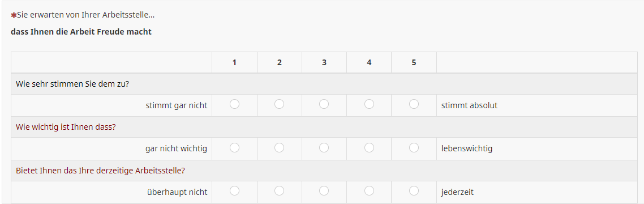
Task: Select rating 5 next to 'jederzeit'
Action: (414, 190)
